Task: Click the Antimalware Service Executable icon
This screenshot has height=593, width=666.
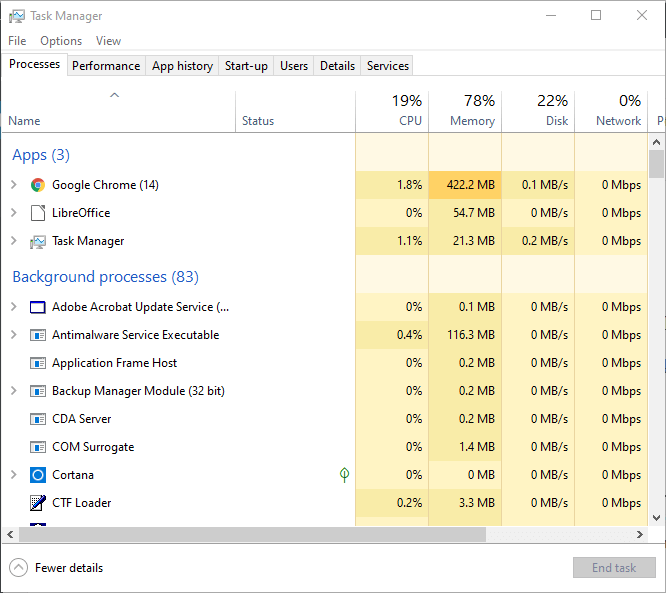Action: pyautogui.click(x=38, y=335)
